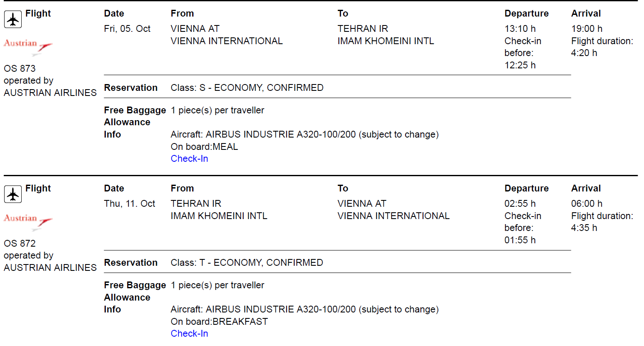
Task: Open Check-In link for Vienna to Tehran flight
Action: (189, 158)
